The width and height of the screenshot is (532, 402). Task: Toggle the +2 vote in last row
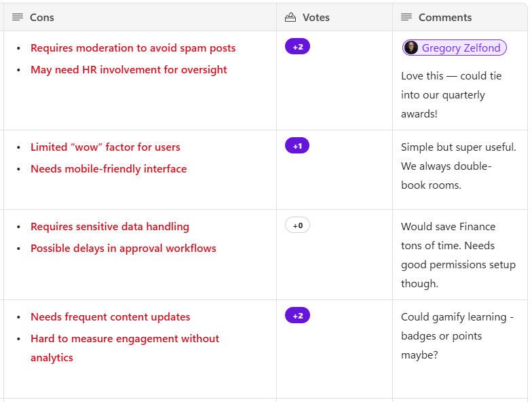tap(297, 315)
